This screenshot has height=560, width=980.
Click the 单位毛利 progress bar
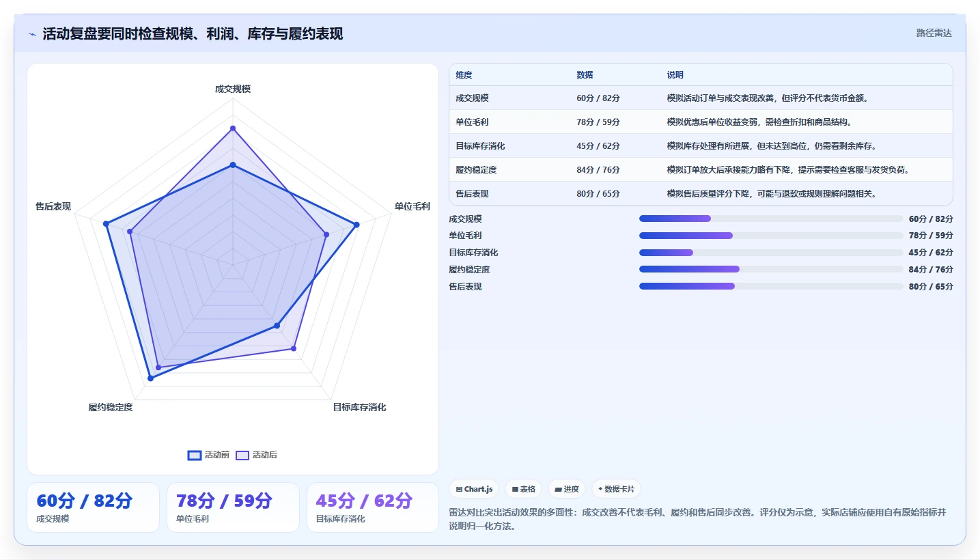(771, 236)
